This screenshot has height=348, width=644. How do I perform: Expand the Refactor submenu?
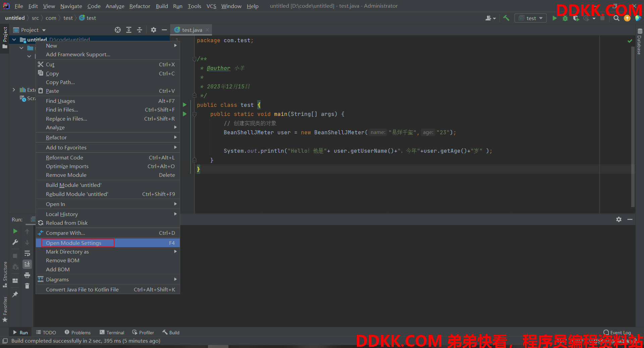click(x=108, y=137)
